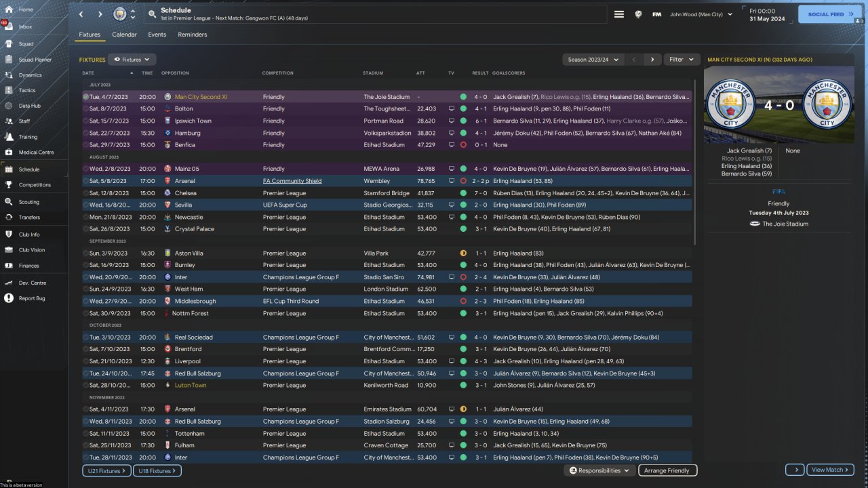Click the Manchester City club badge in the top bar
This screenshot has width=868, height=488.
(x=120, y=14)
